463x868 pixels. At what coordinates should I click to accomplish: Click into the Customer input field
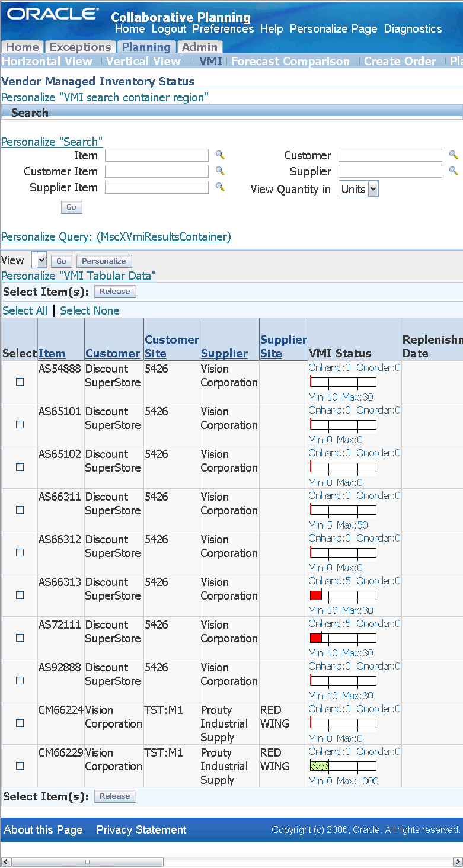390,155
